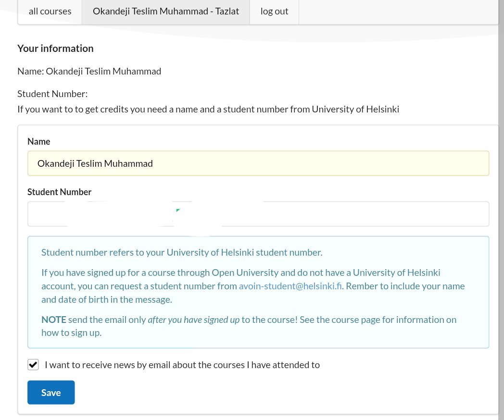The height and width of the screenshot is (420, 504).
Task: Click the 'Your information' heading
Action: [55, 49]
